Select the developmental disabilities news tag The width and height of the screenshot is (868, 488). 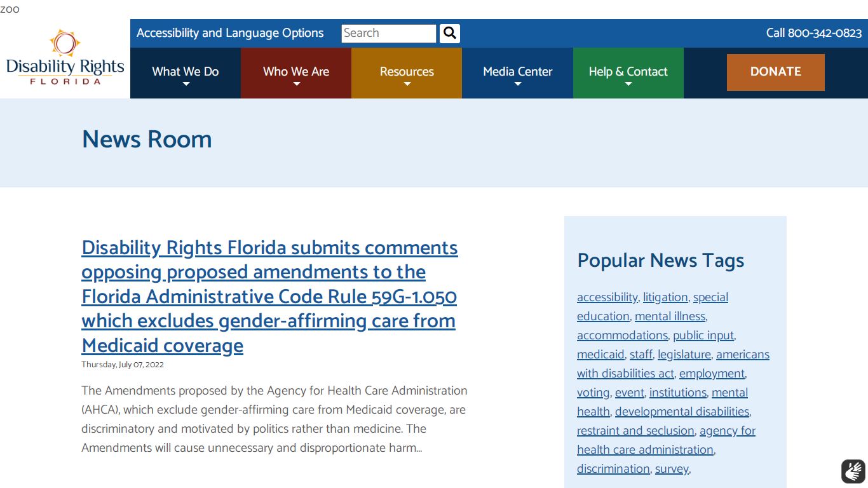682,412
